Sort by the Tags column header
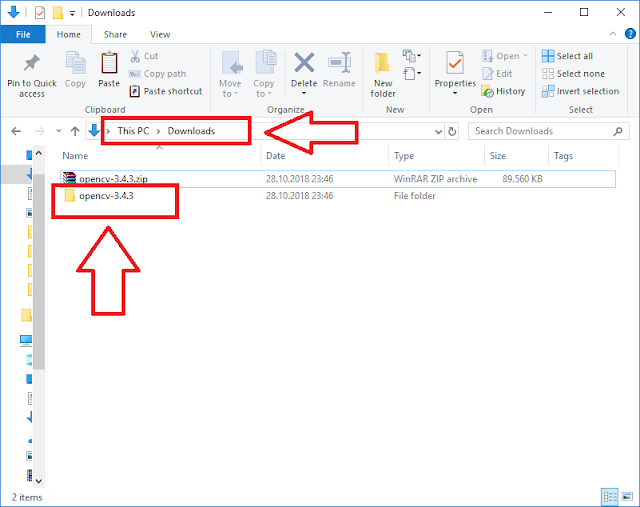This screenshot has height=507, width=640. [x=563, y=156]
